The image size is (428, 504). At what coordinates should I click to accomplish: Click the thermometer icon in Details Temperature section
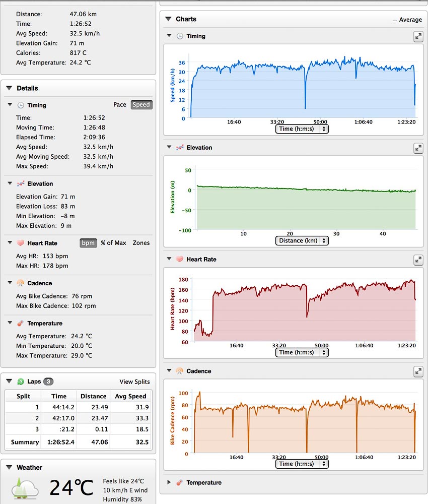pyautogui.click(x=20, y=323)
